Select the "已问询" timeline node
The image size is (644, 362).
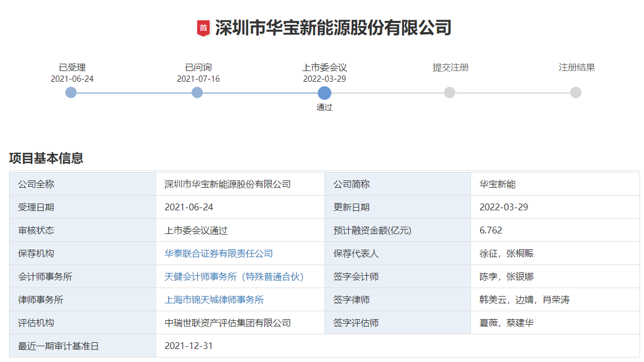point(197,92)
